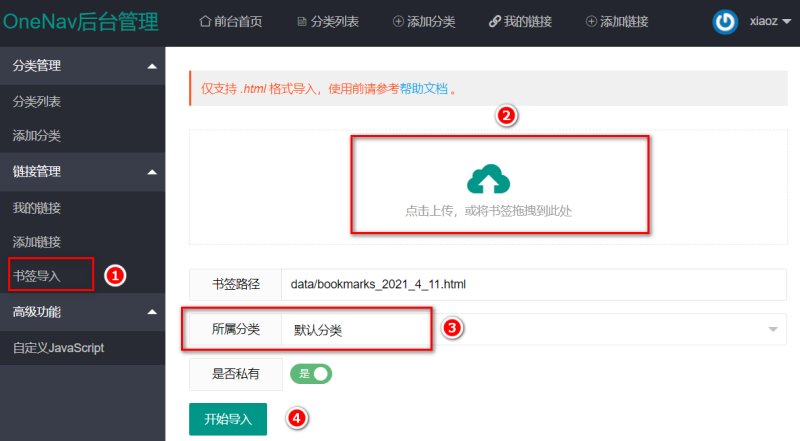Screen dimensions: 800x441
Task: Click the home icon beside 前台首页
Action: click(x=205, y=21)
